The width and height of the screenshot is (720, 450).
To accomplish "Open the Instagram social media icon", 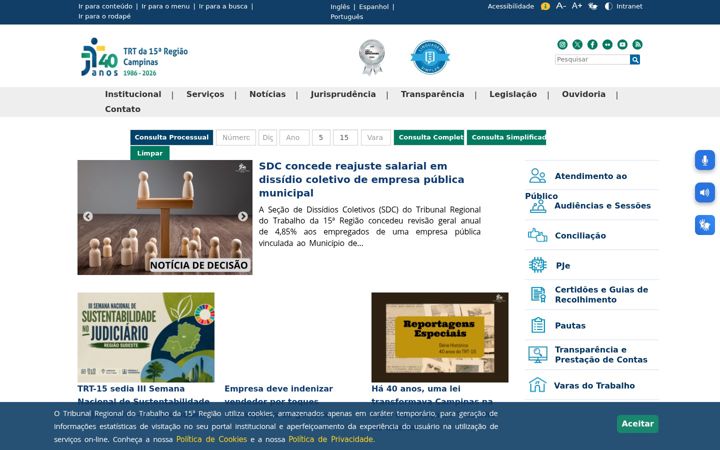I will pos(562,45).
